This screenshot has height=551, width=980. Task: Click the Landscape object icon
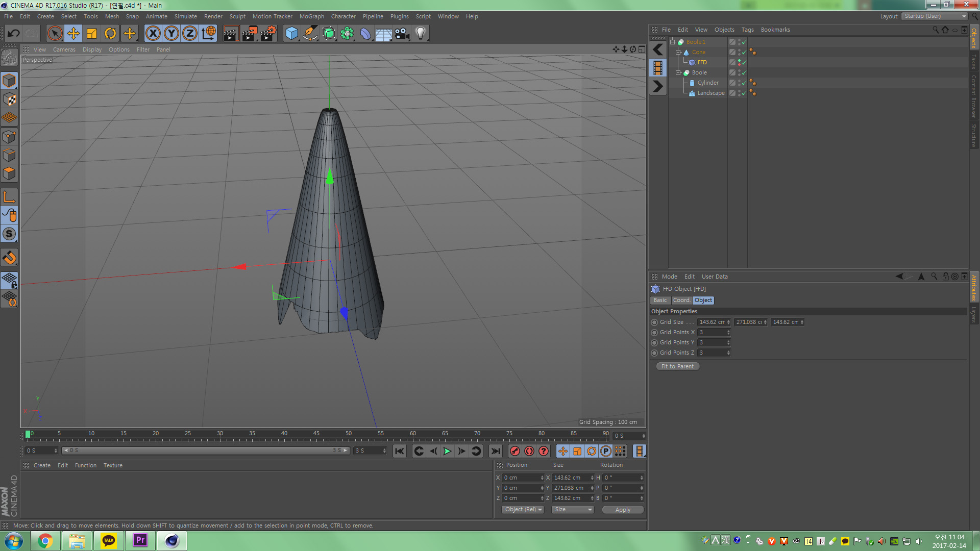(x=692, y=92)
